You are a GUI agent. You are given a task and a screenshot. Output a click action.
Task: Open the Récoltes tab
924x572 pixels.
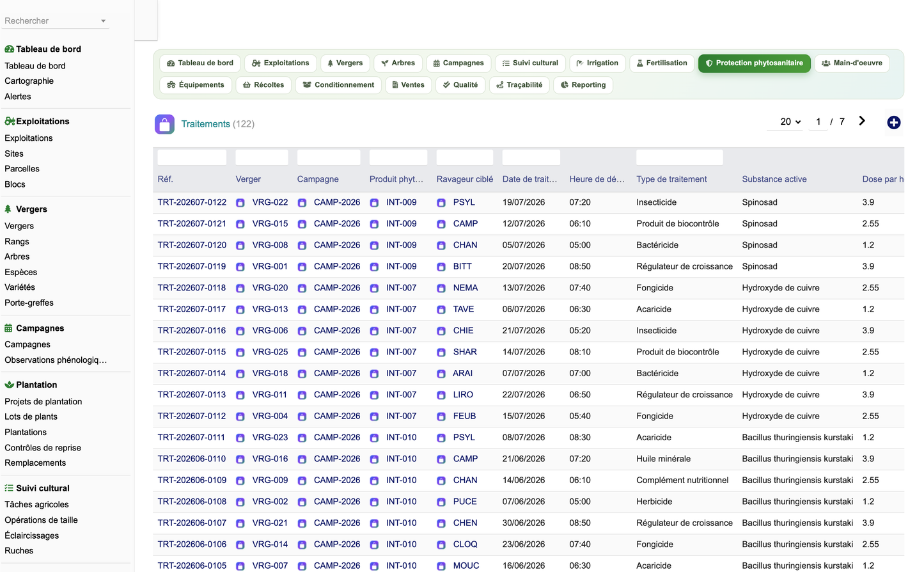click(x=263, y=85)
